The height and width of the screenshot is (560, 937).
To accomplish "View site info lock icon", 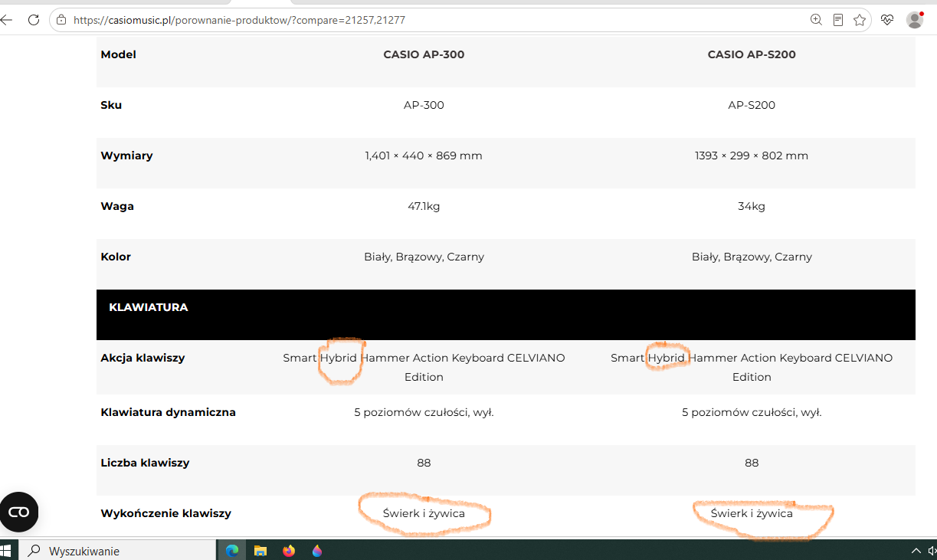I will tap(62, 20).
